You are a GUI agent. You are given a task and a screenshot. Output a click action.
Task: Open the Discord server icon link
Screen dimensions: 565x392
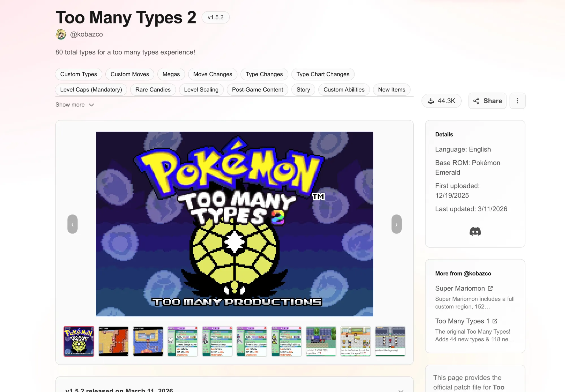point(475,231)
